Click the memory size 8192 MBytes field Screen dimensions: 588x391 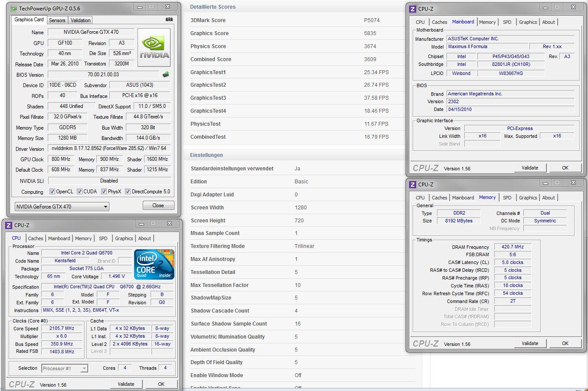point(459,221)
